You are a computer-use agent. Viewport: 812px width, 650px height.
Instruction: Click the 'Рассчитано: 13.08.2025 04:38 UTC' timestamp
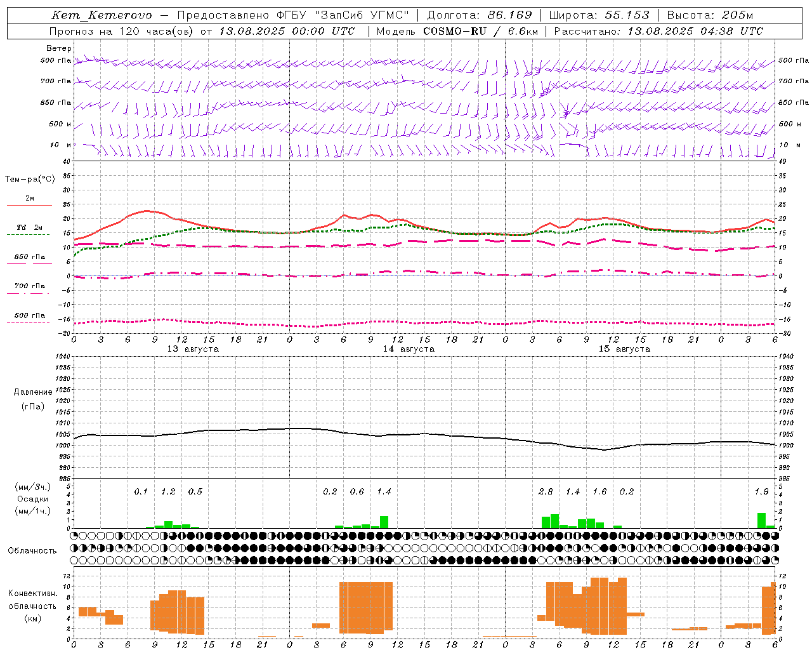point(658,31)
